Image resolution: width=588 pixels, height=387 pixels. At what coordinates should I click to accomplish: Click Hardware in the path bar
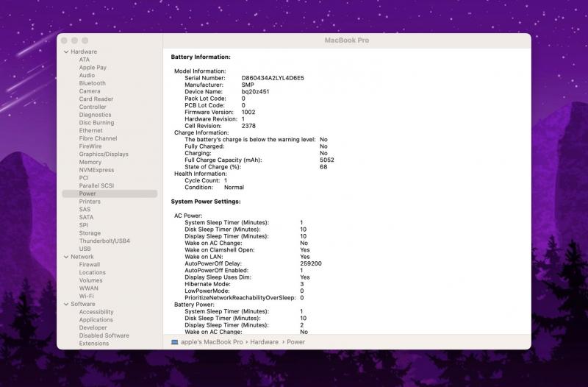(265, 342)
